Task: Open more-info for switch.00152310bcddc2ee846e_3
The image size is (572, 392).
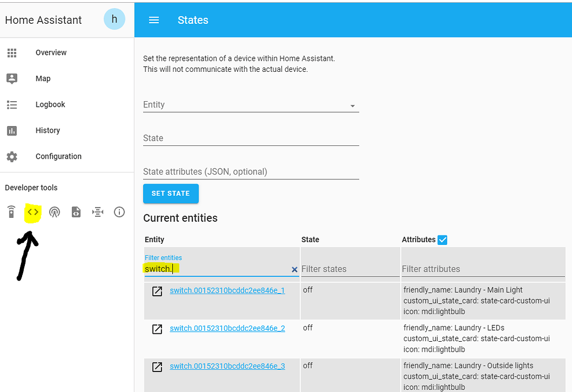Action: point(157,367)
